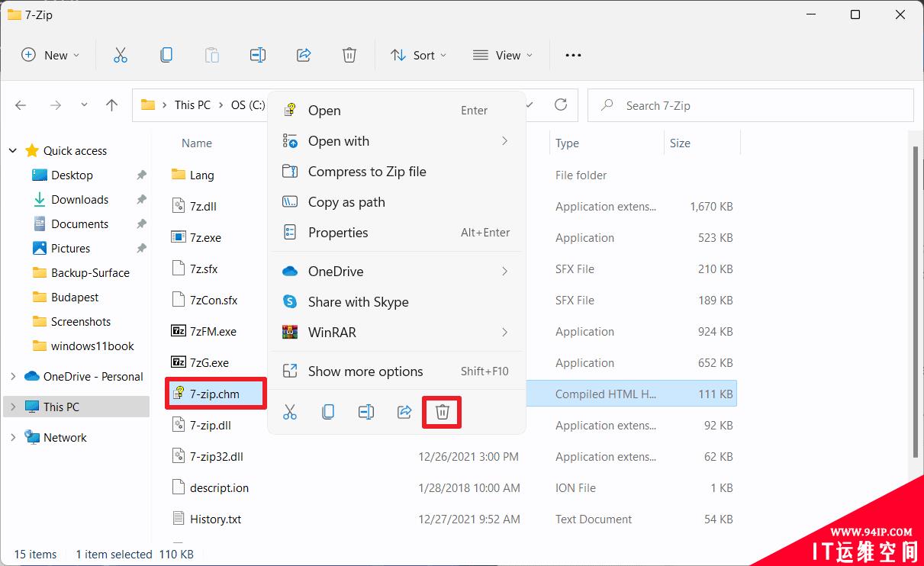This screenshot has height=566, width=924.
Task: Open the Budapest folder in sidebar
Action: [75, 297]
